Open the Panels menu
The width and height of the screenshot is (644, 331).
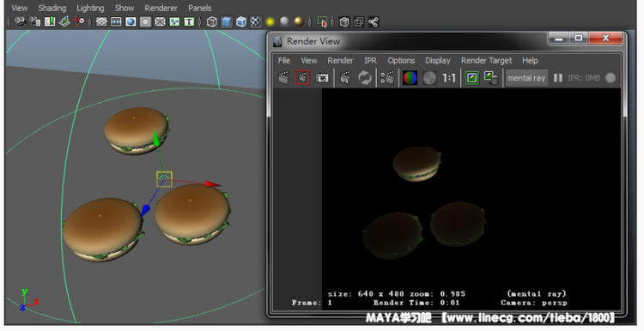(x=199, y=8)
